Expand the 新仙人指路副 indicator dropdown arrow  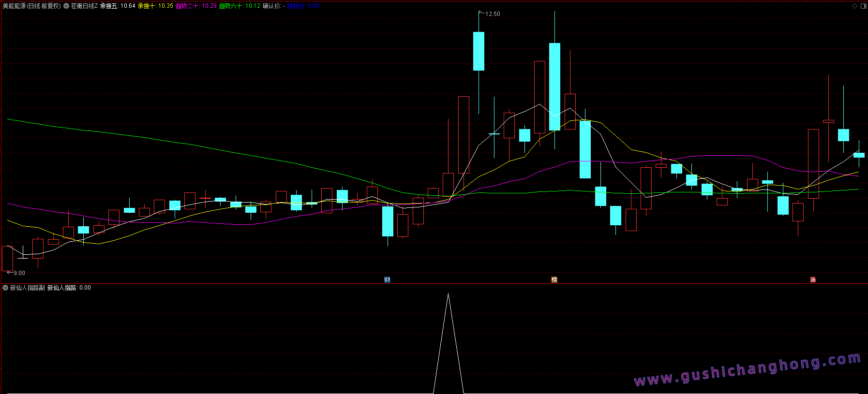point(5,288)
